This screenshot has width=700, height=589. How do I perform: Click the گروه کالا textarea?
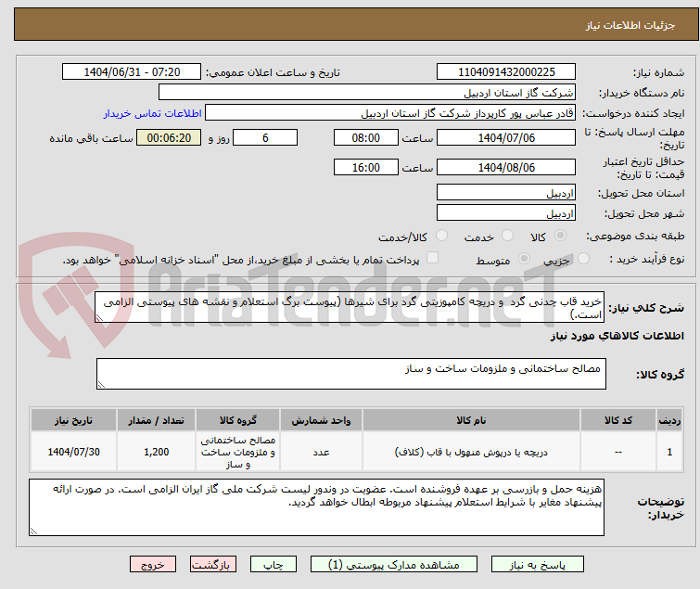[x=351, y=374]
